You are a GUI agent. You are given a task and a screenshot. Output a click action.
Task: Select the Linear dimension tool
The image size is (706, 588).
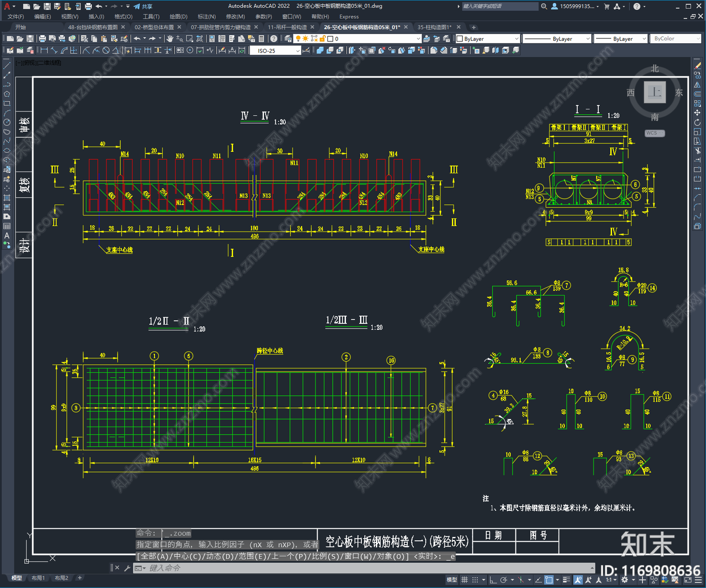pyautogui.click(x=44, y=50)
